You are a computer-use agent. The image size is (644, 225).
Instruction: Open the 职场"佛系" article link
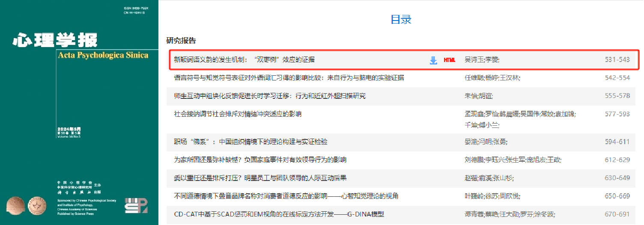pyautogui.click(x=250, y=142)
